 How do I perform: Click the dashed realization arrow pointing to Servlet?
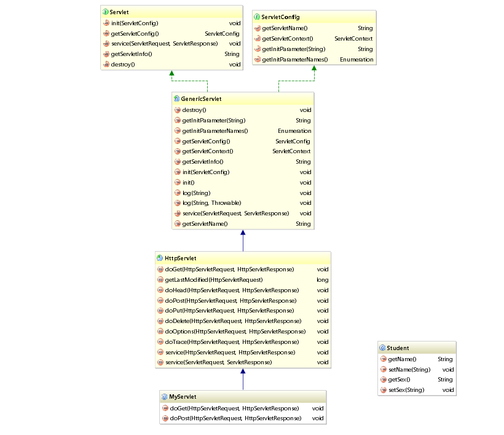tap(171, 73)
